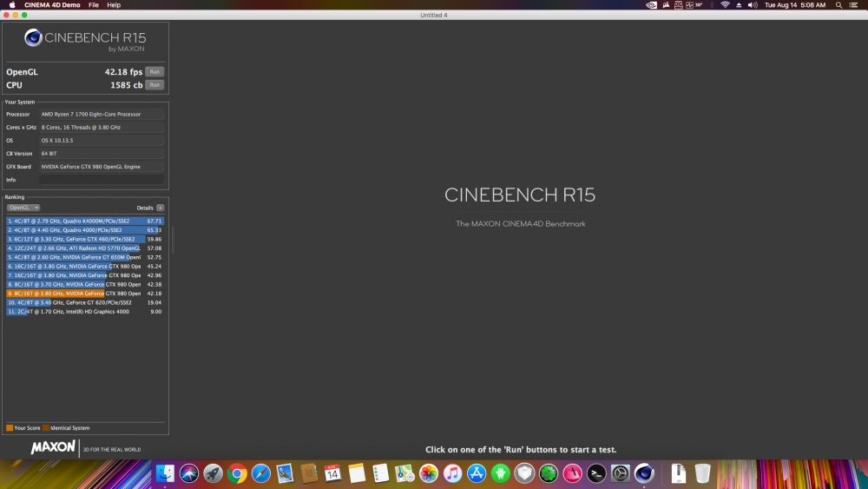Click the 30° temperature monitor icon
The width and height of the screenshot is (868, 489).
[694, 5]
